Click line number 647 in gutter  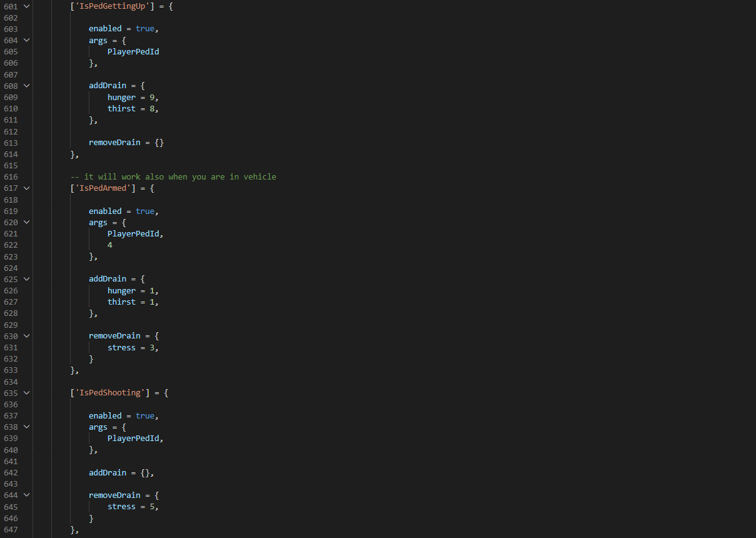pos(11,530)
